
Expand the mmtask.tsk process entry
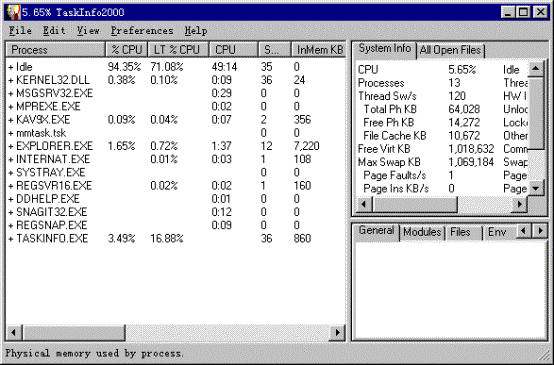click(11, 133)
